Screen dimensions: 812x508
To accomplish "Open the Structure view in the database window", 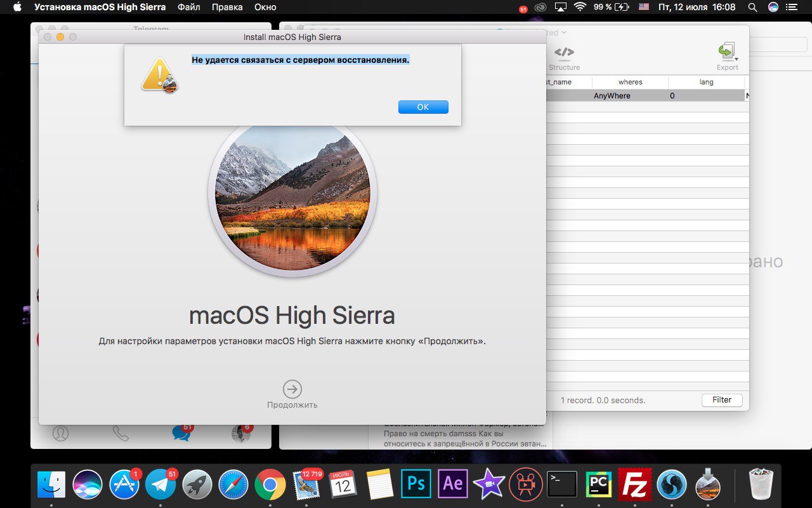I will pyautogui.click(x=564, y=58).
